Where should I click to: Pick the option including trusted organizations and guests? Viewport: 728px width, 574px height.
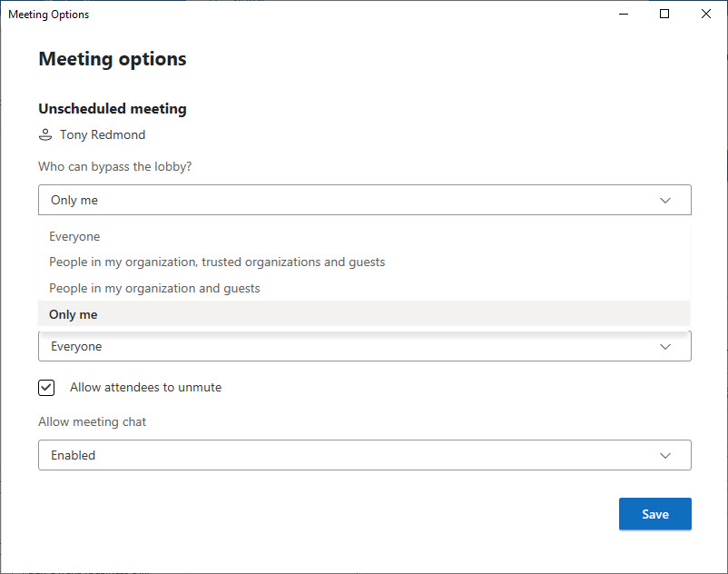tap(217, 262)
